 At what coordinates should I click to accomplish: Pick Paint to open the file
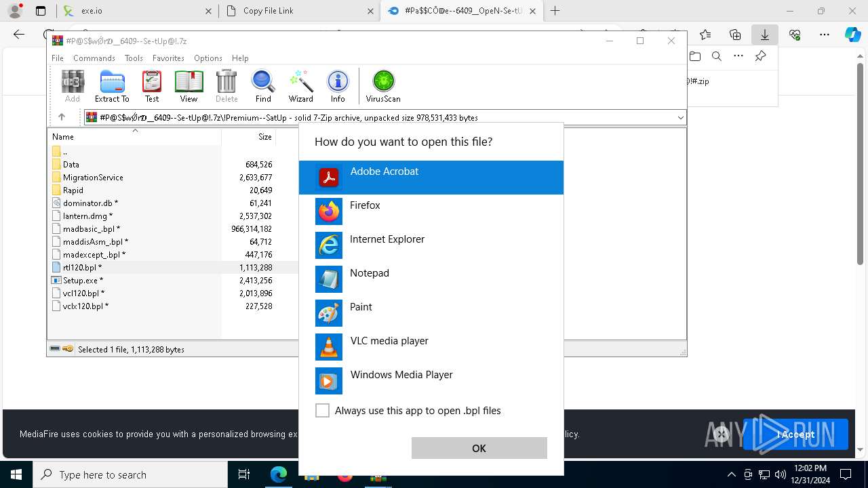click(431, 313)
